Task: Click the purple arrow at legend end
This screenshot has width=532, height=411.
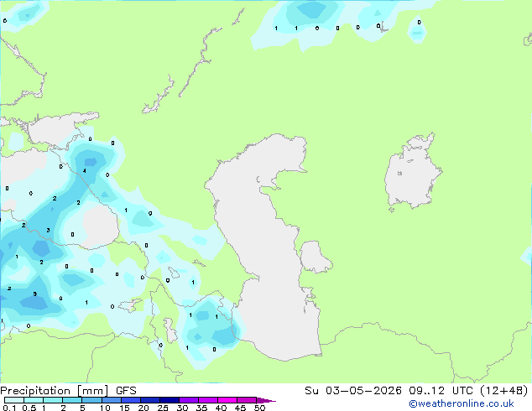Action: tap(266, 400)
